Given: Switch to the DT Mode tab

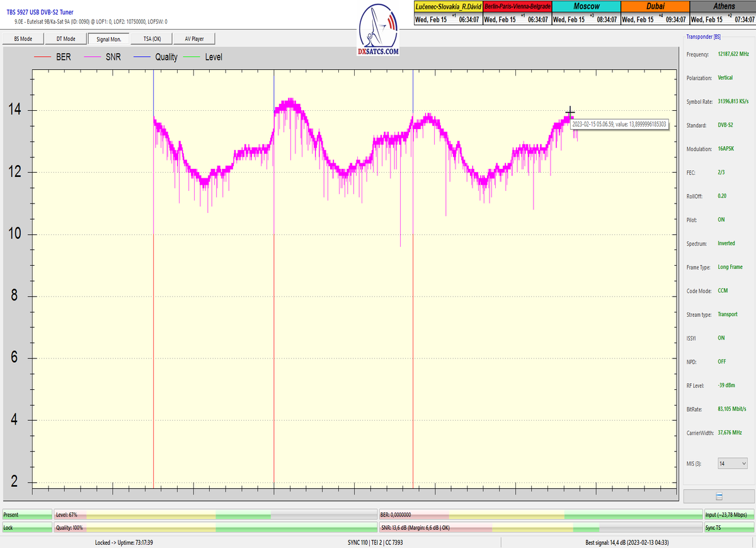Looking at the screenshot, I should tap(66, 39).
